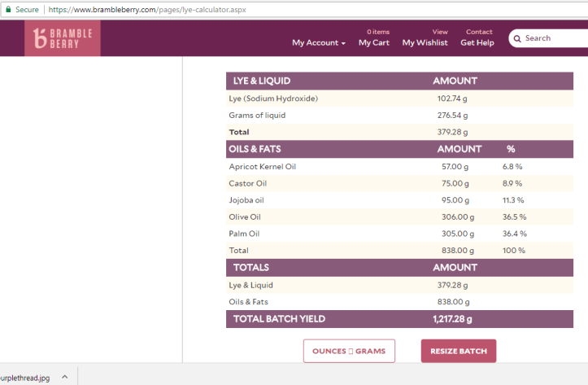Click the Total Batch Yield amount
Screen dimensions: 588x385
452,319
